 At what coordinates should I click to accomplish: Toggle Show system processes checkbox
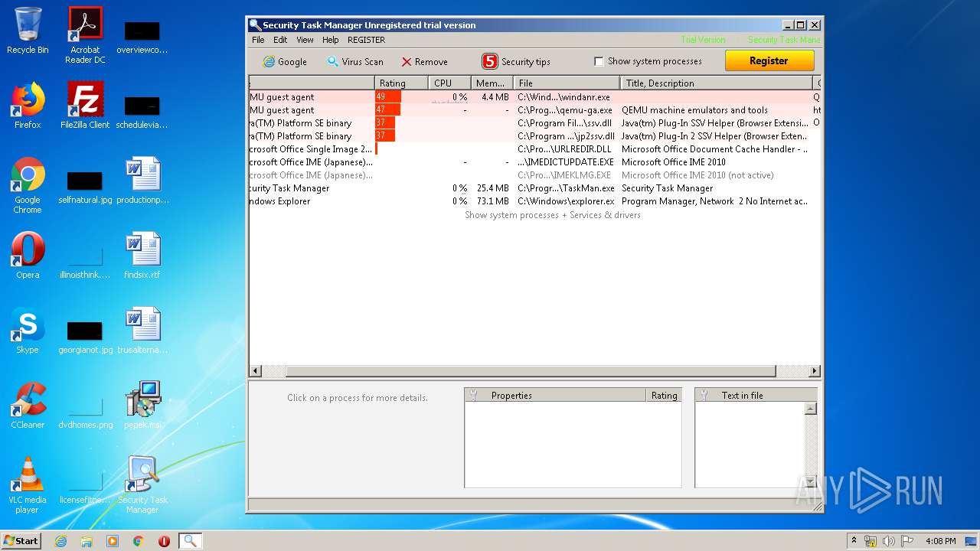[x=599, y=61]
